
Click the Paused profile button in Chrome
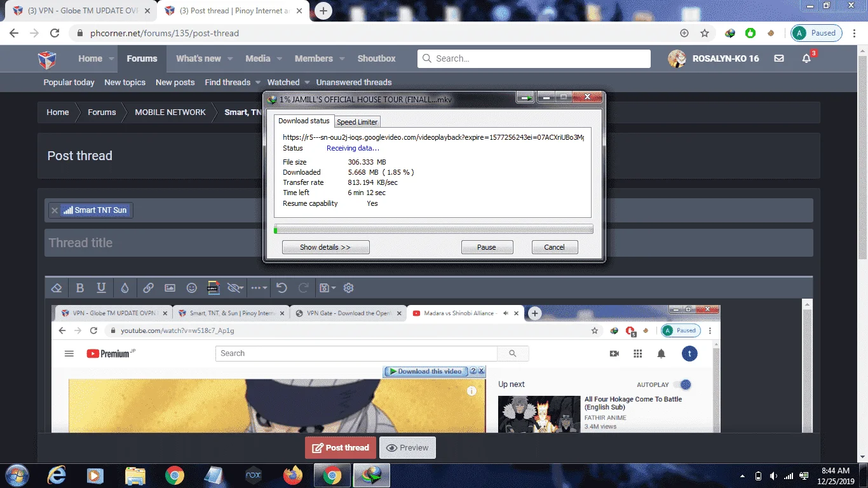pos(817,33)
